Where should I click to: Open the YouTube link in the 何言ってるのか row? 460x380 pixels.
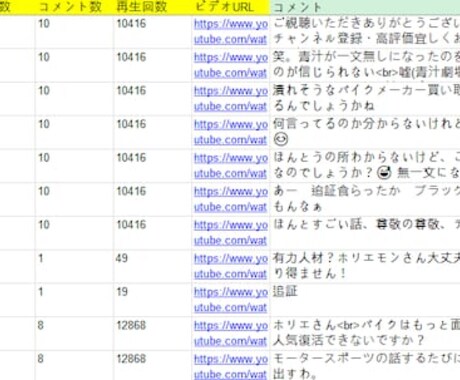[x=231, y=132]
